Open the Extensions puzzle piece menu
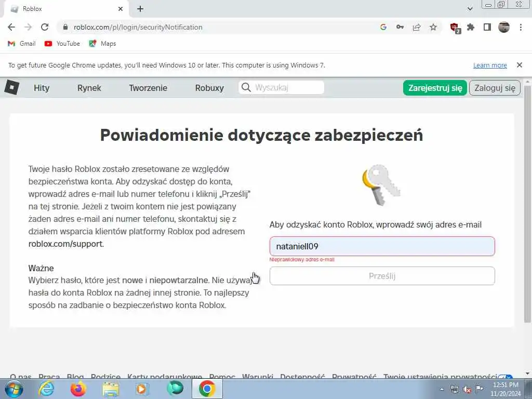The height and width of the screenshot is (399, 532). point(471,27)
